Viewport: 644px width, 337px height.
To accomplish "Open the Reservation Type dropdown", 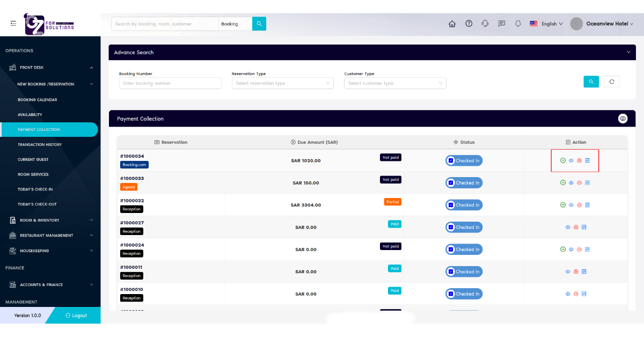I will [x=283, y=83].
